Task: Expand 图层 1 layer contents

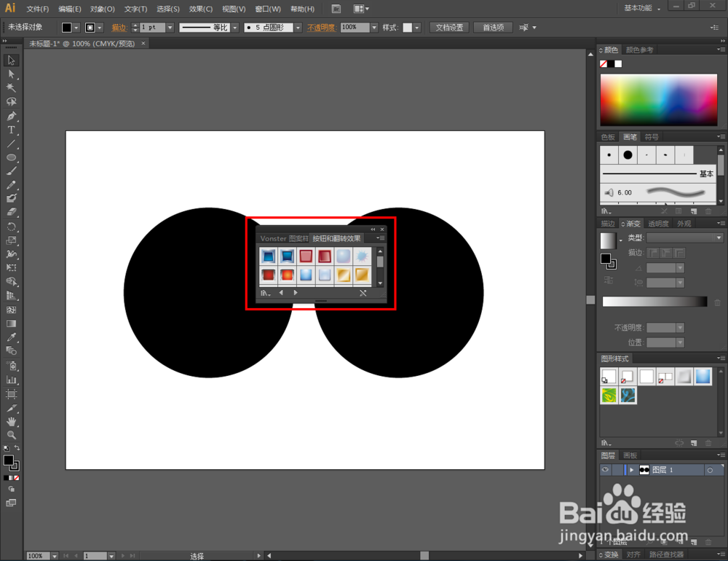Action: [x=631, y=471]
